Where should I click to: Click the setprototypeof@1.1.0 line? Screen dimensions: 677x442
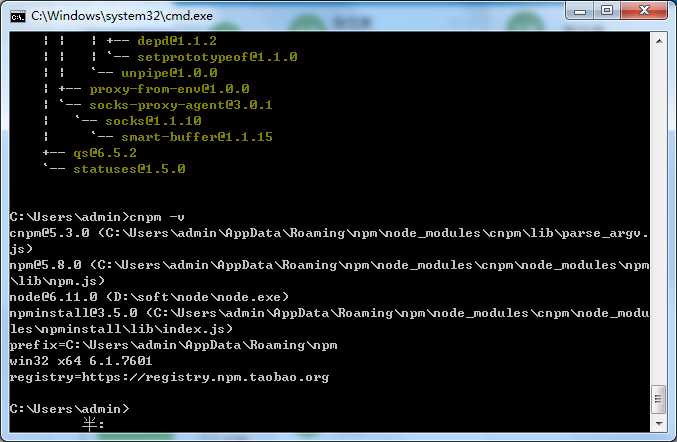(x=217, y=57)
